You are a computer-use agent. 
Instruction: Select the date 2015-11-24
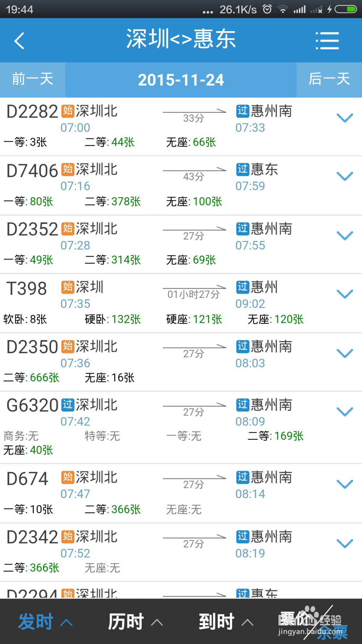(x=181, y=80)
